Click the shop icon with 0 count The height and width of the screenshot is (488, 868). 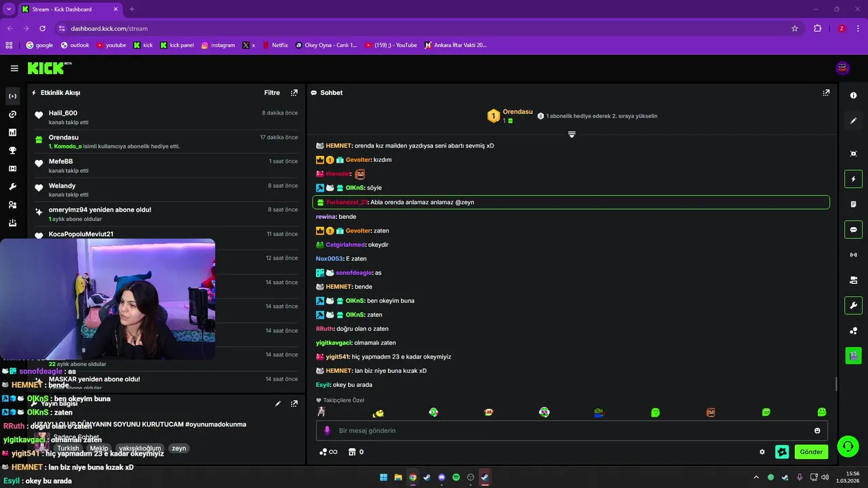click(356, 452)
